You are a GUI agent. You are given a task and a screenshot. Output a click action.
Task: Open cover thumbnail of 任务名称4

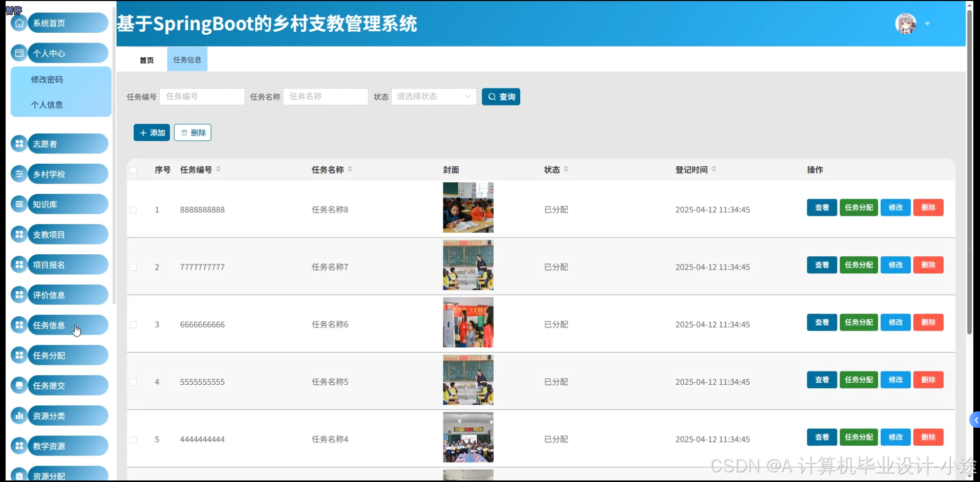click(x=468, y=437)
